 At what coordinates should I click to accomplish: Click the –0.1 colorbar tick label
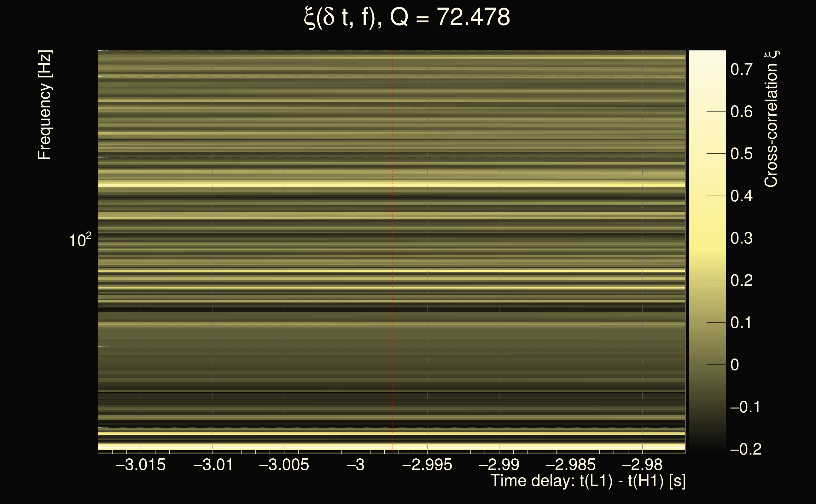pos(745,407)
